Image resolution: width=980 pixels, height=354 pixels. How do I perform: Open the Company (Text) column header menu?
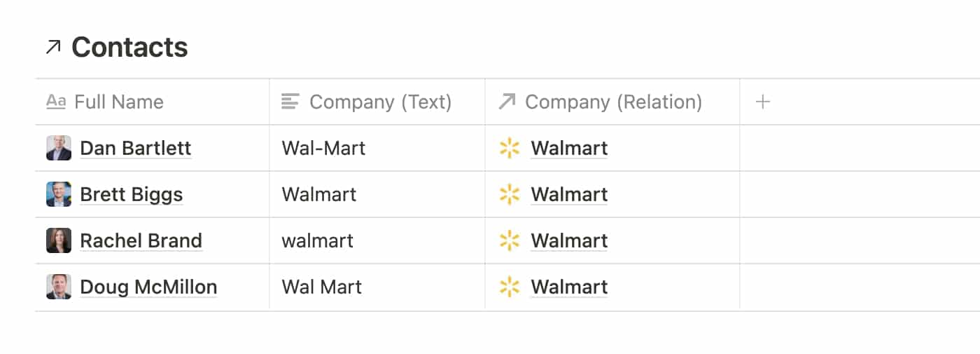pos(380,102)
